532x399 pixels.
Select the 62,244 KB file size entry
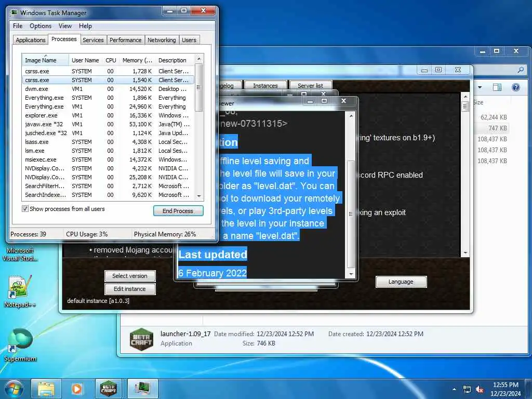pyautogui.click(x=494, y=117)
